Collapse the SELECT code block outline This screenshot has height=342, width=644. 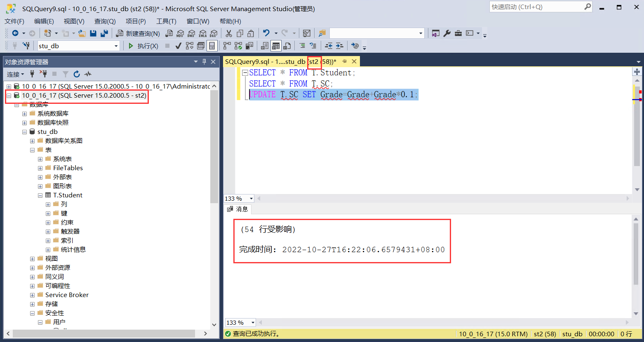(245, 73)
